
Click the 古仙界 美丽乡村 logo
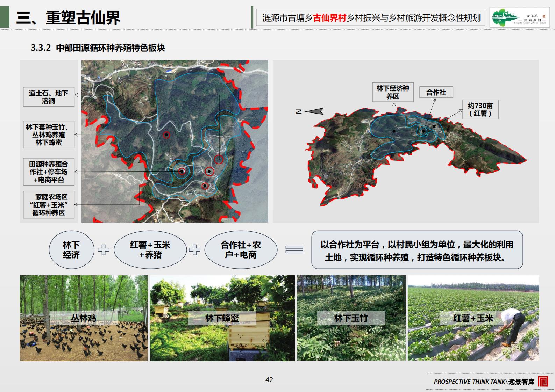coord(520,17)
